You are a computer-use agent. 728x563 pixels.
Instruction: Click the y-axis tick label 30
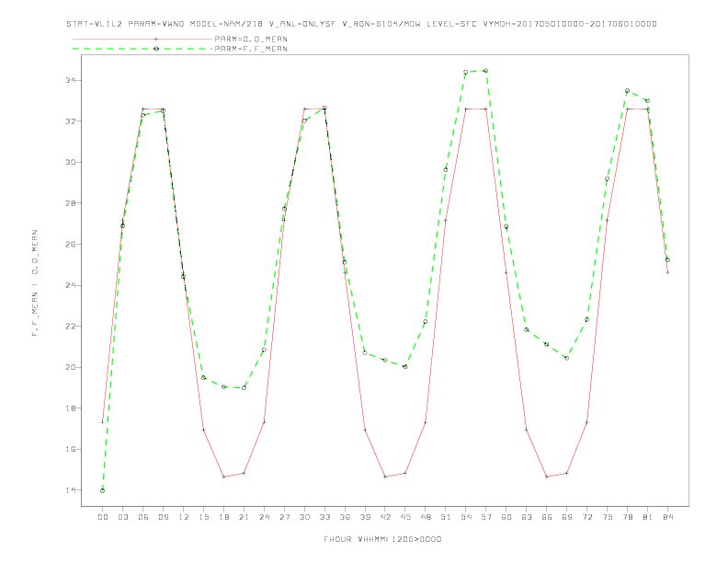(x=70, y=162)
